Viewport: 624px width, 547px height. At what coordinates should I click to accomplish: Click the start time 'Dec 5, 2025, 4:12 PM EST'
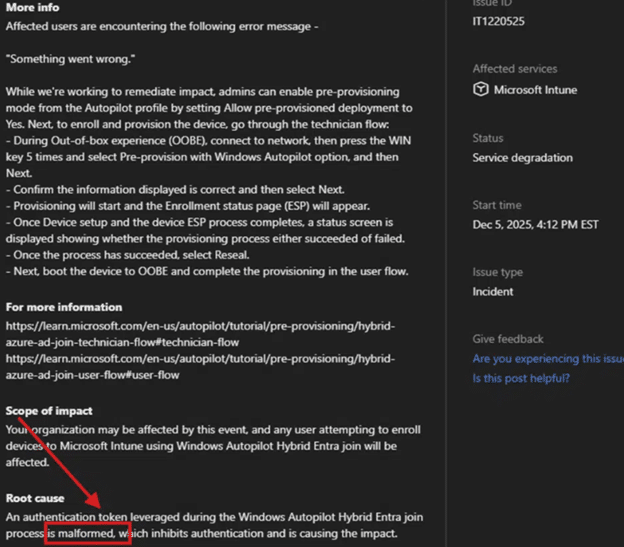[x=535, y=225]
